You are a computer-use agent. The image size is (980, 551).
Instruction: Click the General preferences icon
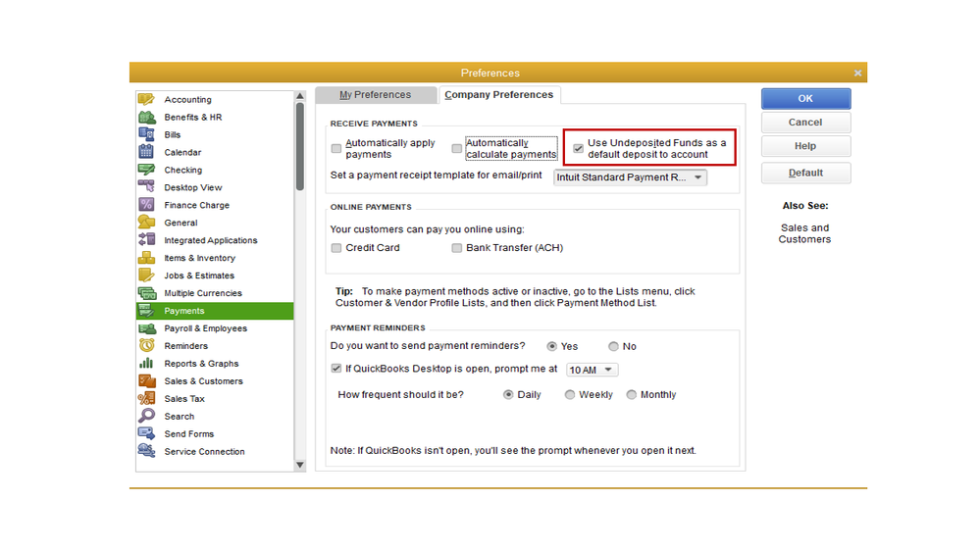pyautogui.click(x=146, y=223)
